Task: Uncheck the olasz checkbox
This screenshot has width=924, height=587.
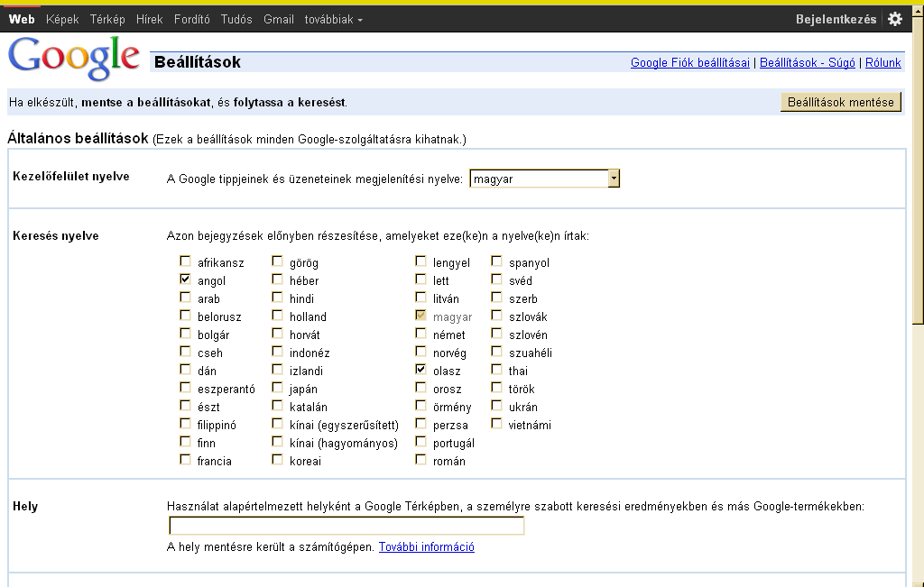Action: pos(420,369)
